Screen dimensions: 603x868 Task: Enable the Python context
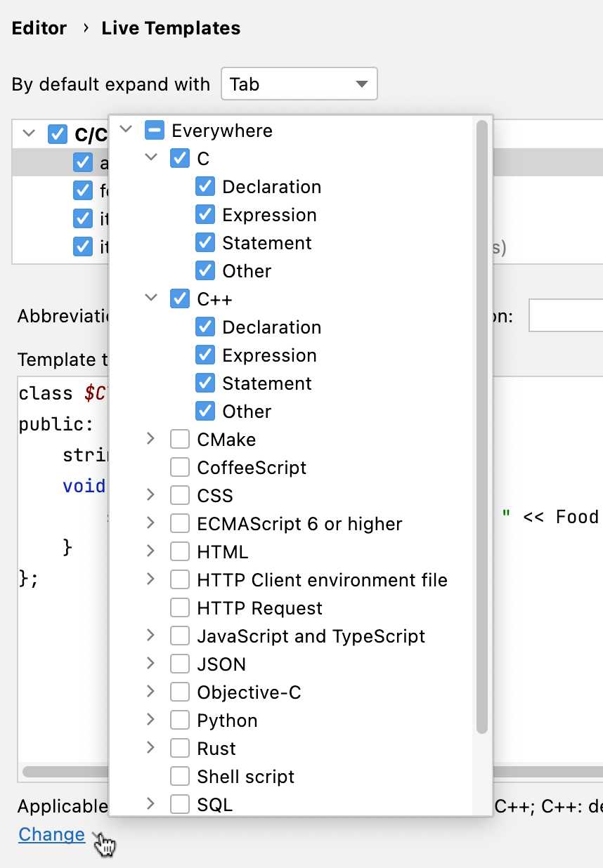[179, 720]
